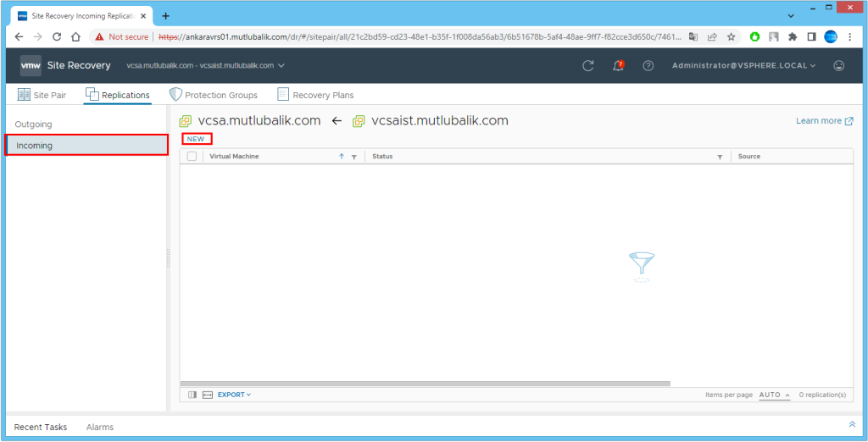This screenshot has height=442, width=868.
Task: Click the horizontal table scrollbar
Action: pos(426,384)
